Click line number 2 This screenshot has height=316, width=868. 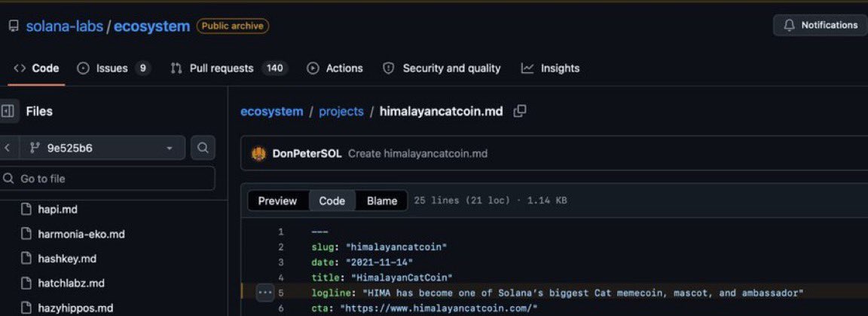(x=281, y=247)
